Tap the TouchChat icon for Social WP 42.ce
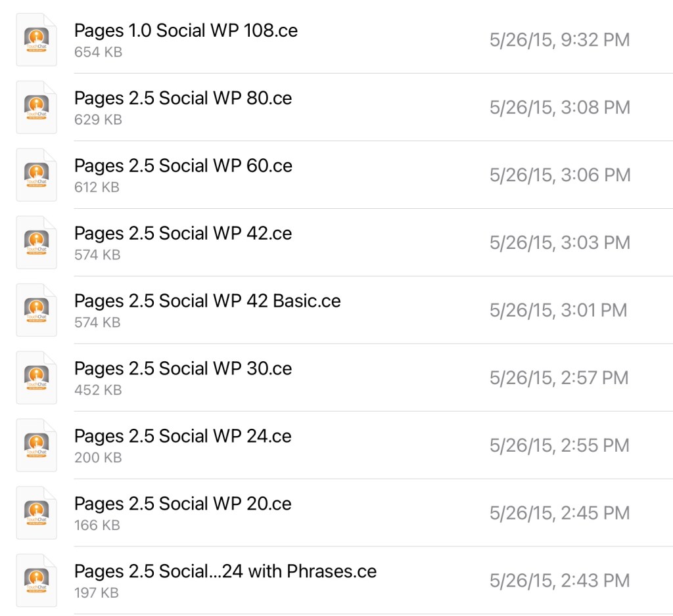 [36, 243]
